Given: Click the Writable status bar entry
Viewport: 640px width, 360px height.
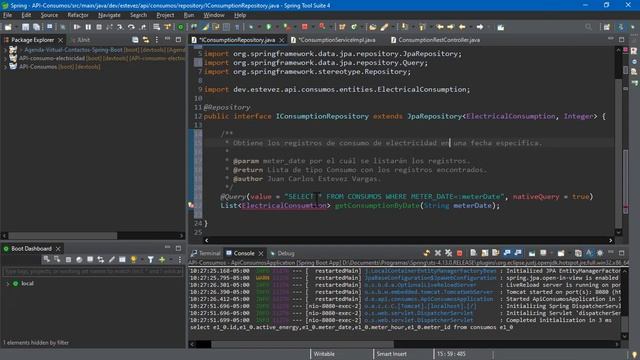Looking at the screenshot, I should [324, 354].
